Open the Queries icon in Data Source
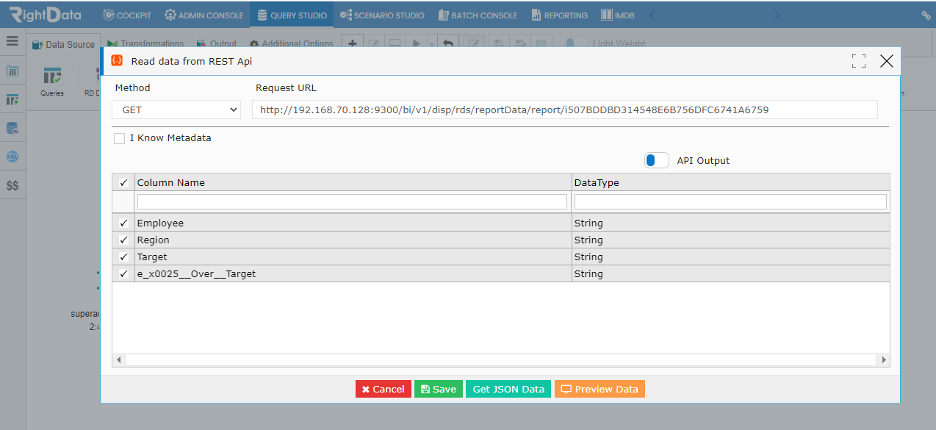This screenshot has width=936, height=430. pyautogui.click(x=52, y=82)
